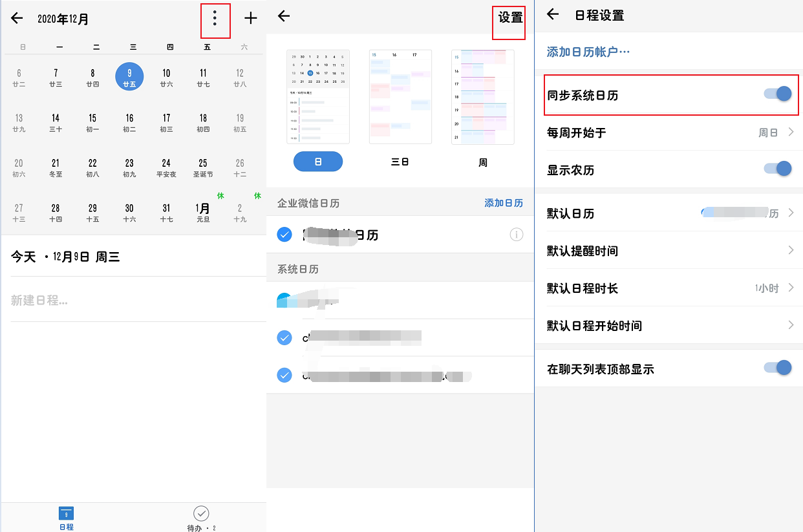Tap the plus icon to add schedule
This screenshot has width=803, height=532.
point(251,18)
